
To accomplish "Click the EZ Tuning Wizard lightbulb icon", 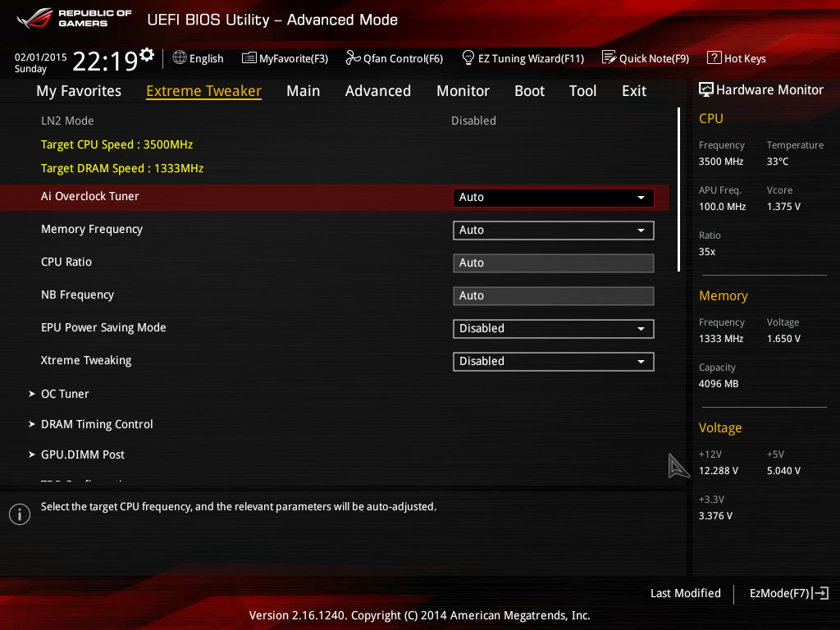I will 468,57.
